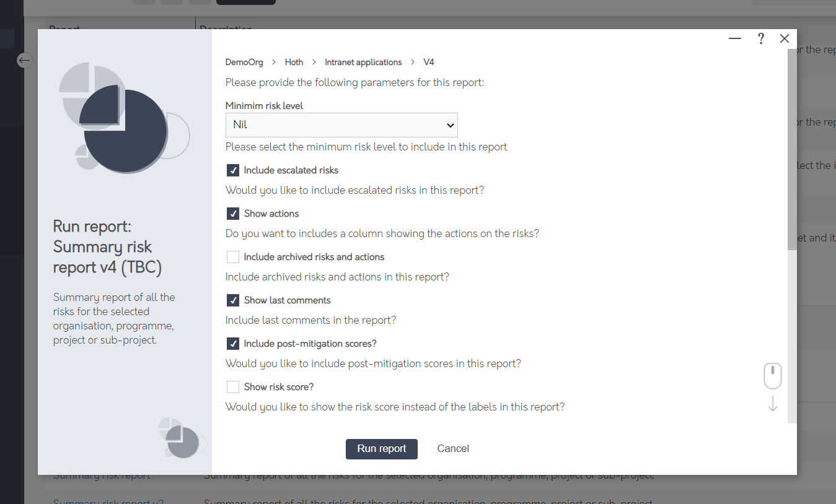The width and height of the screenshot is (836, 504).
Task: Enable Include archived risks and actions
Action: 233,257
